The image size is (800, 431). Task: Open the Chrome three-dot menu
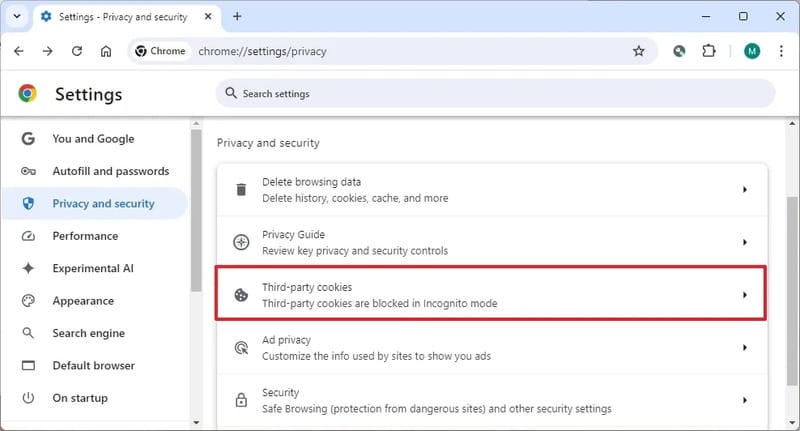coord(781,51)
